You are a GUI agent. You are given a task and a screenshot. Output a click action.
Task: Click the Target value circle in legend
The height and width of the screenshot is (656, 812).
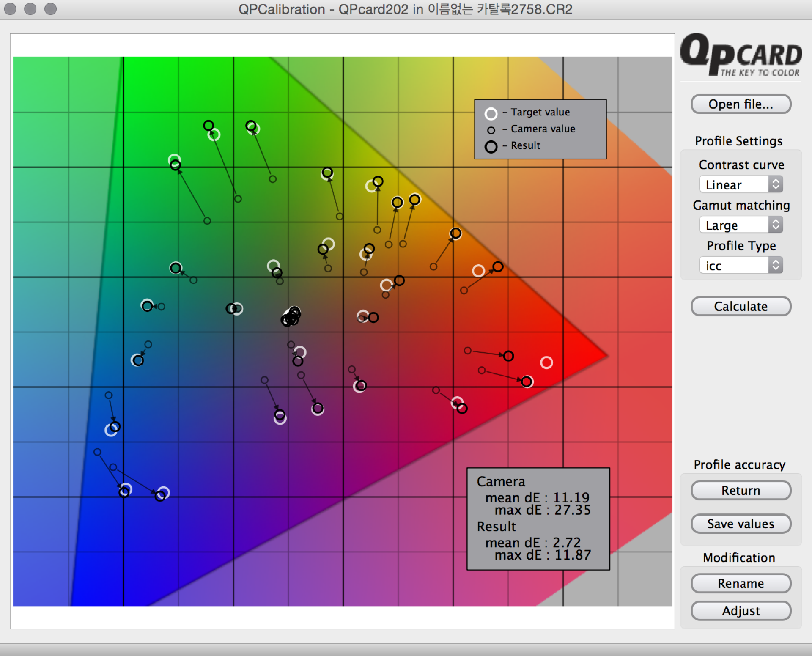491,114
